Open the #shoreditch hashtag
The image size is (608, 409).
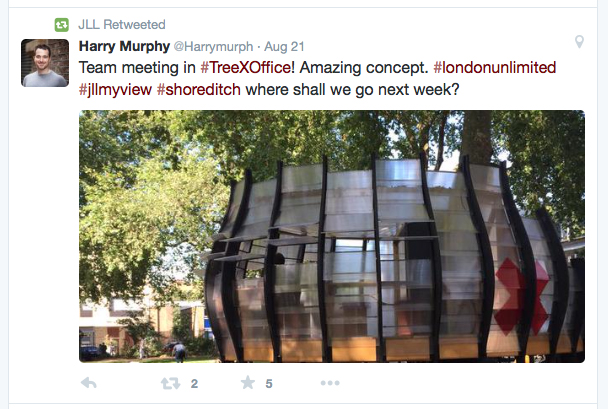point(199,90)
